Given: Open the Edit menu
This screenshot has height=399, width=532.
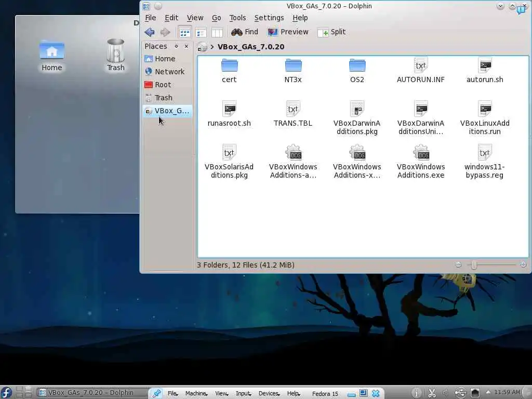Looking at the screenshot, I should click(171, 18).
